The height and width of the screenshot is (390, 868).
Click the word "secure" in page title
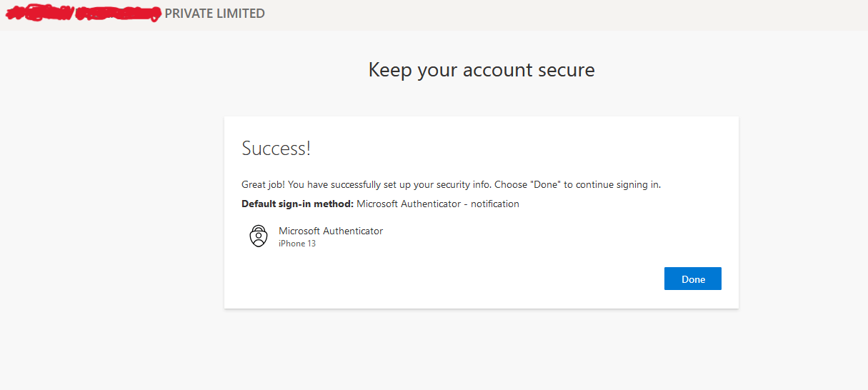[x=564, y=70]
